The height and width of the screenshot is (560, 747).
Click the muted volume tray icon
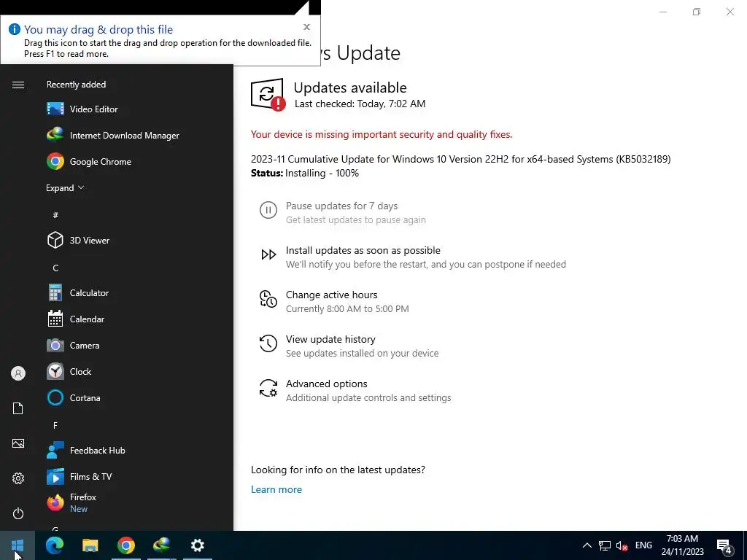click(622, 545)
